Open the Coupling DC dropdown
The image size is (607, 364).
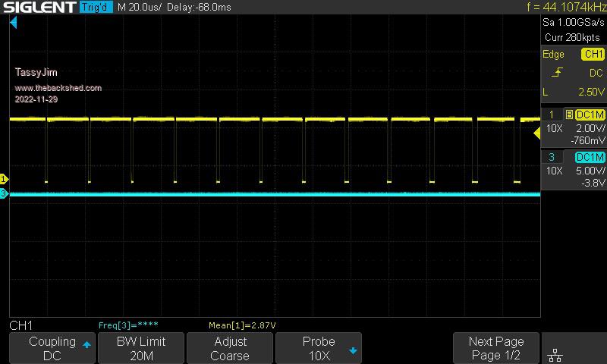click(52, 348)
